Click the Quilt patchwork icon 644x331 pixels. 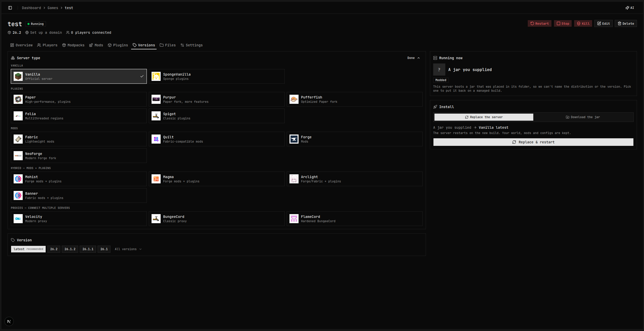pyautogui.click(x=156, y=139)
